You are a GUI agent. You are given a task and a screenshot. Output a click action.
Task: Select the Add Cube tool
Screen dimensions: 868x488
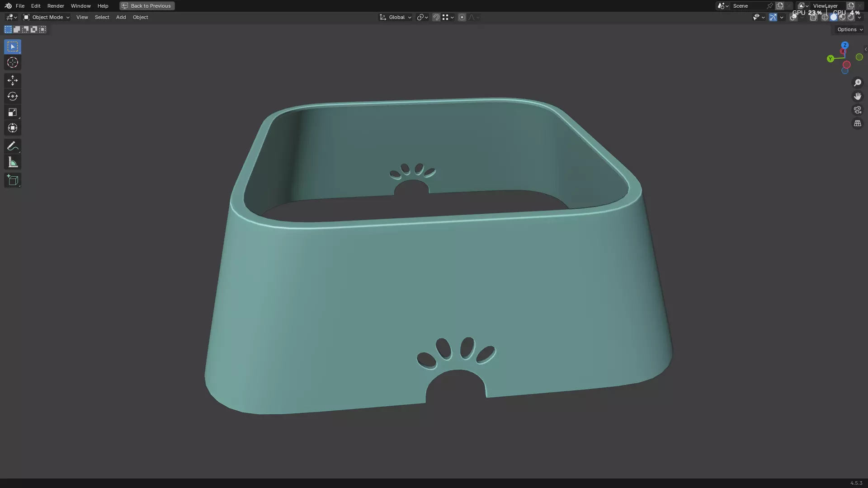13,180
